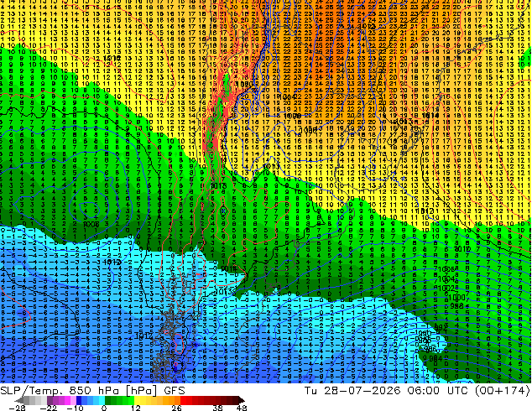Viewport: 532px width, 411px height.
Task: Click the '-10' legend value
Action: pos(75,408)
